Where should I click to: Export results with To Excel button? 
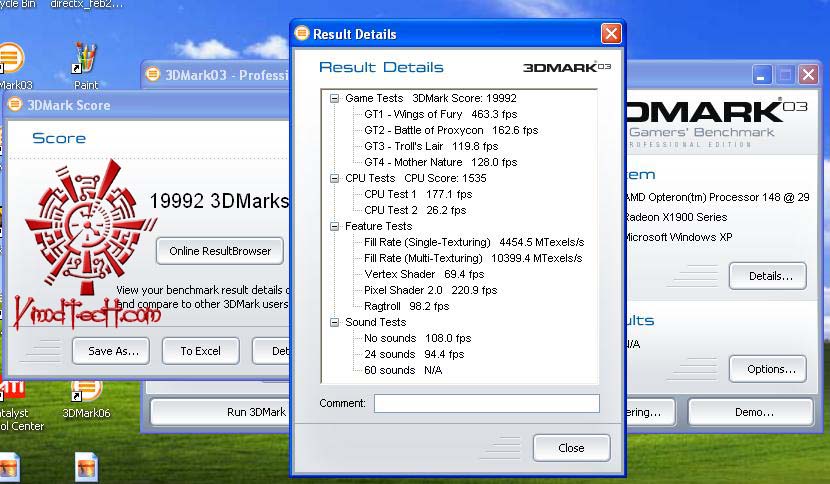tap(200, 351)
